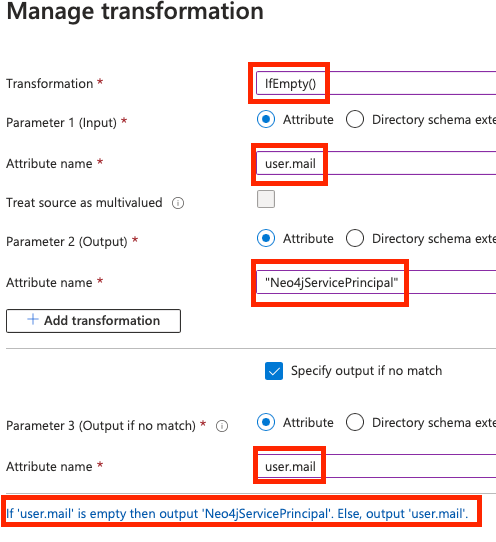Image resolution: width=496 pixels, height=542 pixels.
Task: Choose Directory schema extension for Parameter 1
Action: coord(355,119)
